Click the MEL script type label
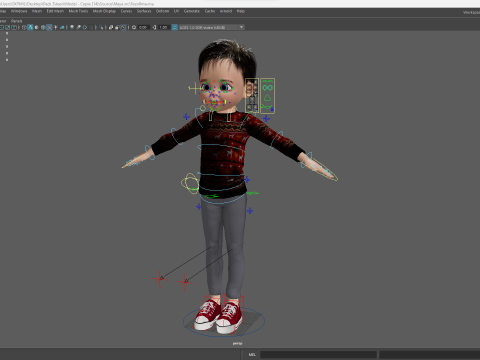 tap(252, 354)
